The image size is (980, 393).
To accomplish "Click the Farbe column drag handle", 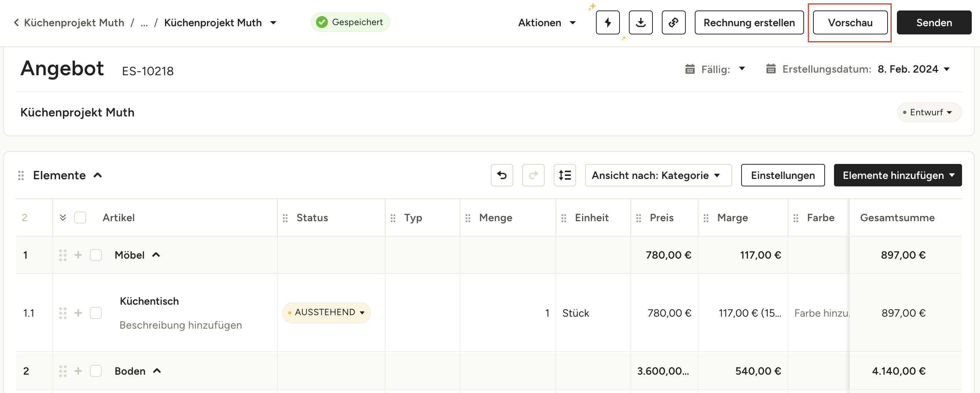I will pos(796,218).
